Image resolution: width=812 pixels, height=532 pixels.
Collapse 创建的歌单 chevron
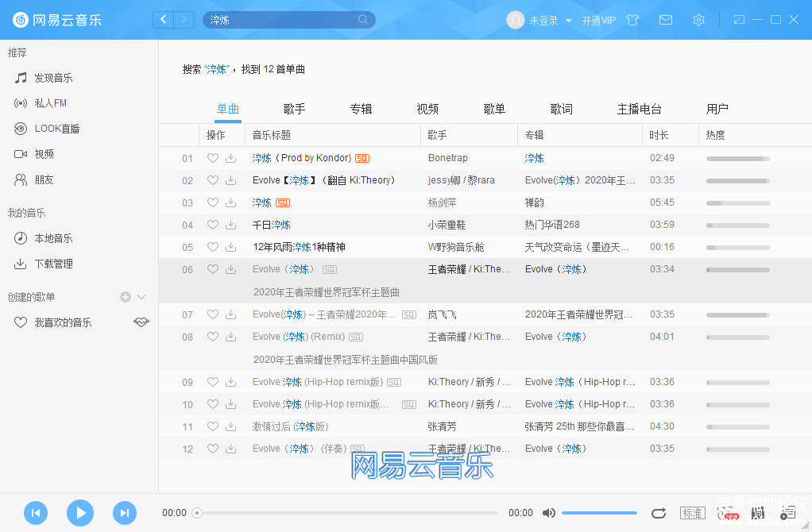[141, 297]
